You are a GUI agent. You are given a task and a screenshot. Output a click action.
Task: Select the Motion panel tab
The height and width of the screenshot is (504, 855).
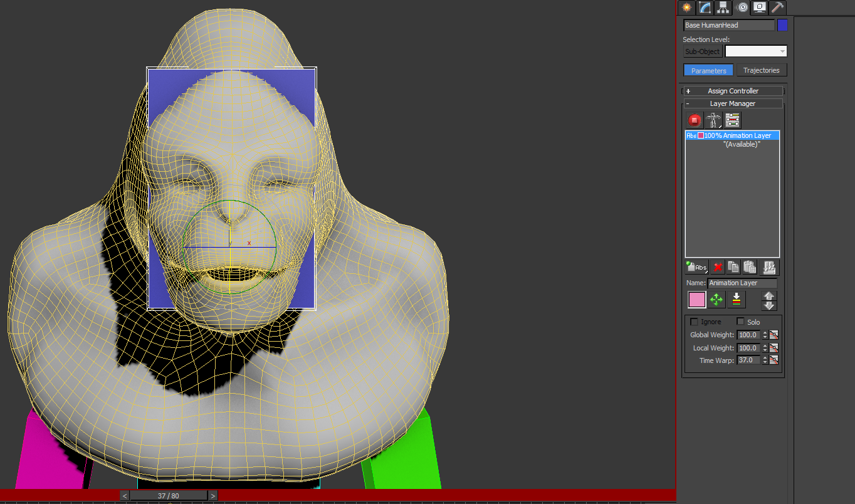pos(742,8)
